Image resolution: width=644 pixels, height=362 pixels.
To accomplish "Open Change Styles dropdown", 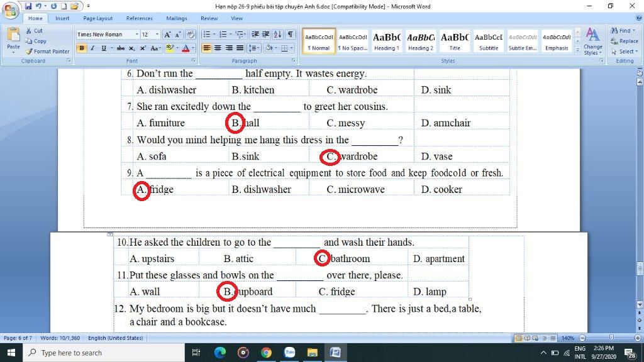I will (592, 41).
